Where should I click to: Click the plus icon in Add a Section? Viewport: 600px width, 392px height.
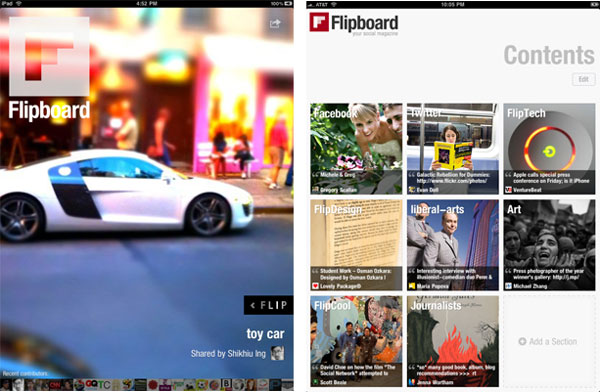click(522, 341)
